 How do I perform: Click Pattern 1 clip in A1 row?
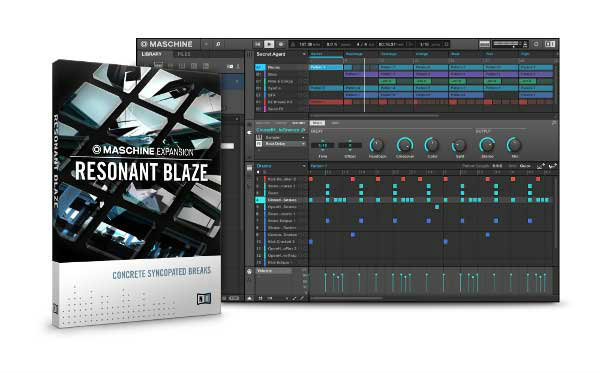click(326, 67)
